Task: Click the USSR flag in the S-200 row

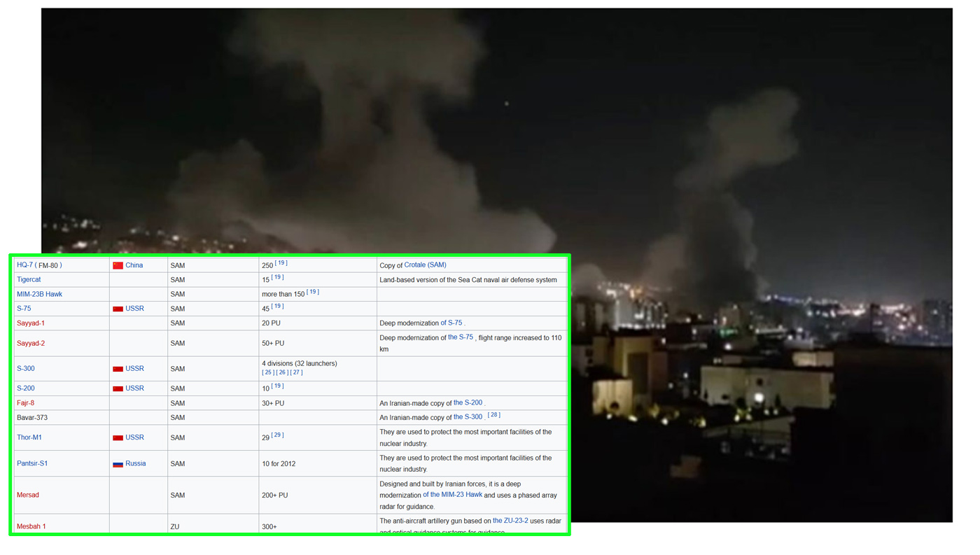Action: (118, 388)
